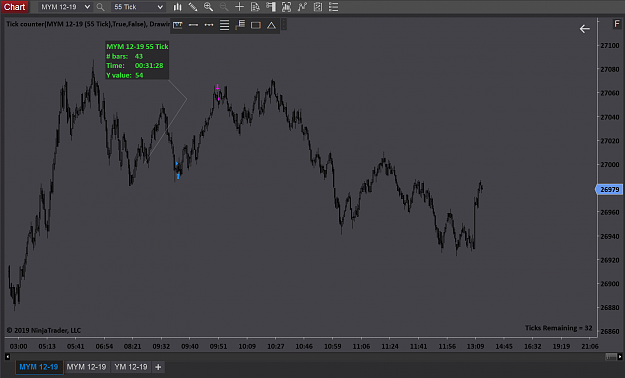Toggle the Chart Trader icon
The image size is (625, 378).
point(271,7)
